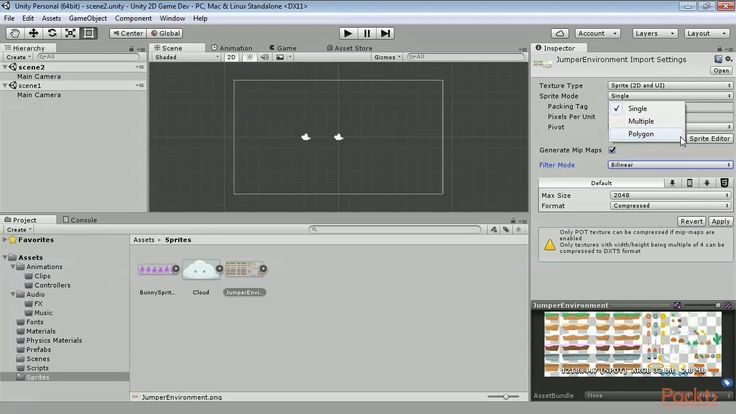The width and height of the screenshot is (736, 414).
Task: Search by label icon in Project
Action: 506,229
